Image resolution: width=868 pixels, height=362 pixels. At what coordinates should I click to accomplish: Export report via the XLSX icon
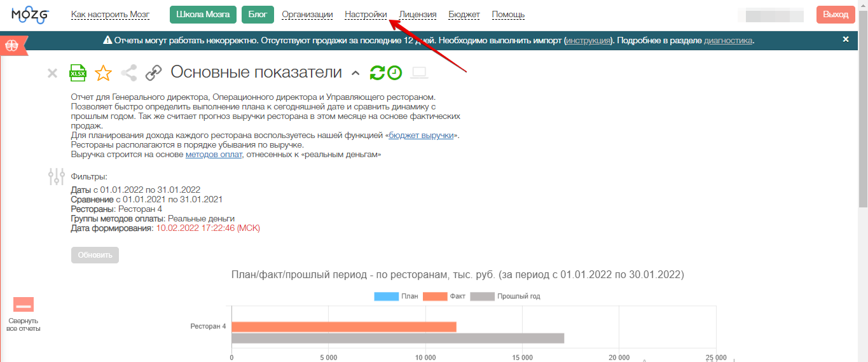click(x=78, y=73)
